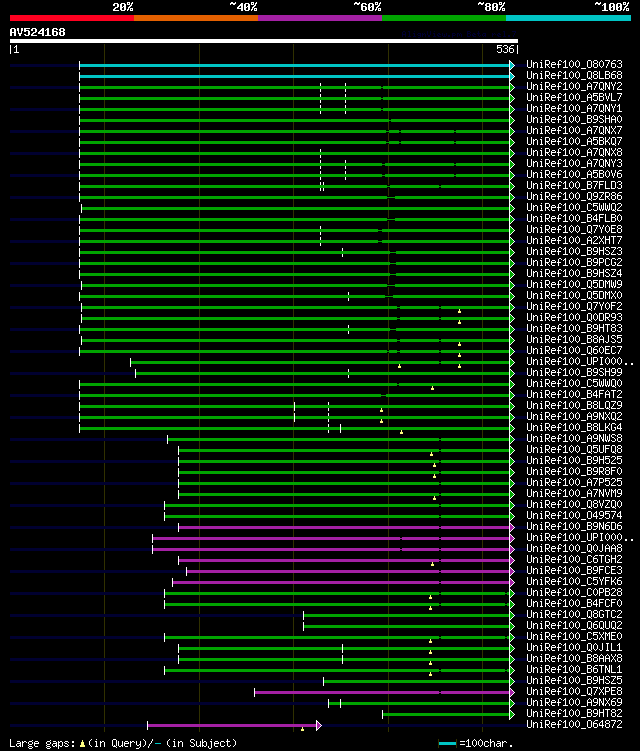
Task: Select the UniRef100_Q0JAA8 label
Action: (574, 549)
